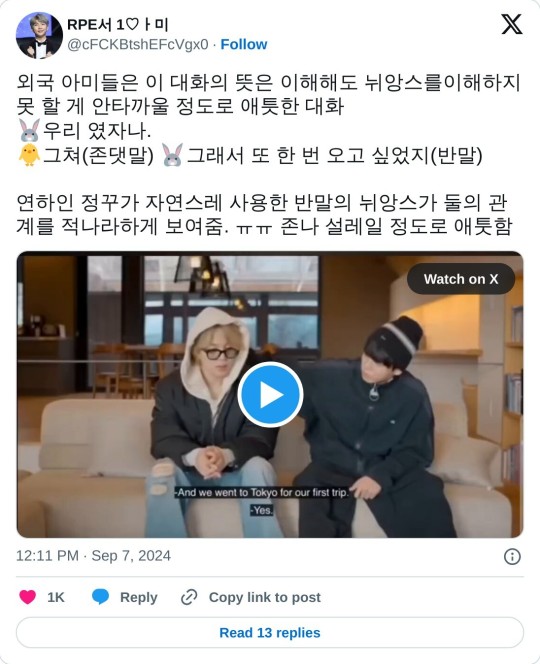
Task: Open Read 13 replies
Action: click(270, 633)
